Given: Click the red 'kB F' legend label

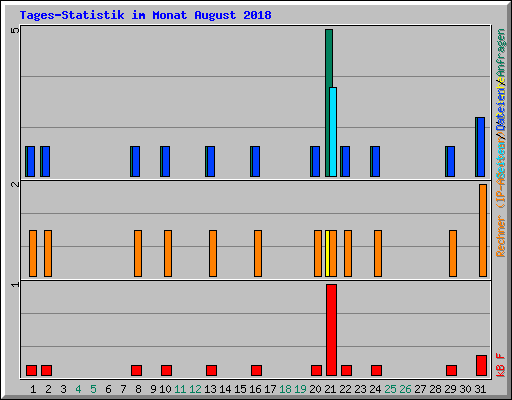Looking at the screenshot, I should coord(501,365).
